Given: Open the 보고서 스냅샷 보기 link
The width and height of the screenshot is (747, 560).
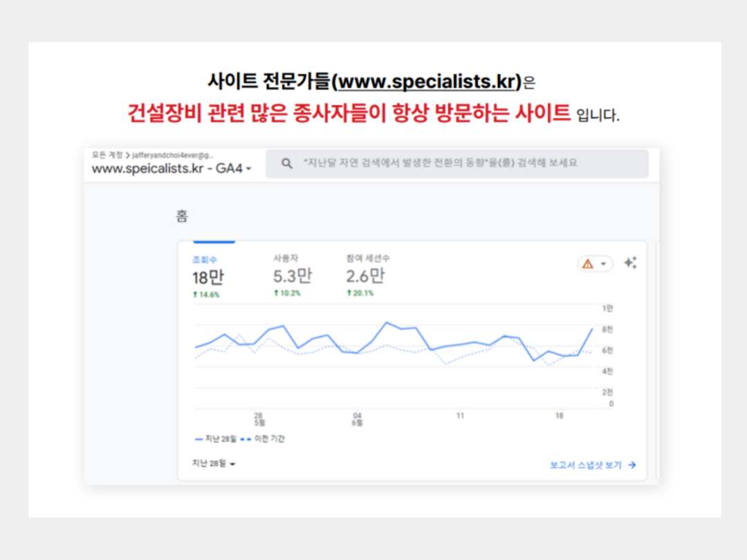Looking at the screenshot, I should pos(593,465).
